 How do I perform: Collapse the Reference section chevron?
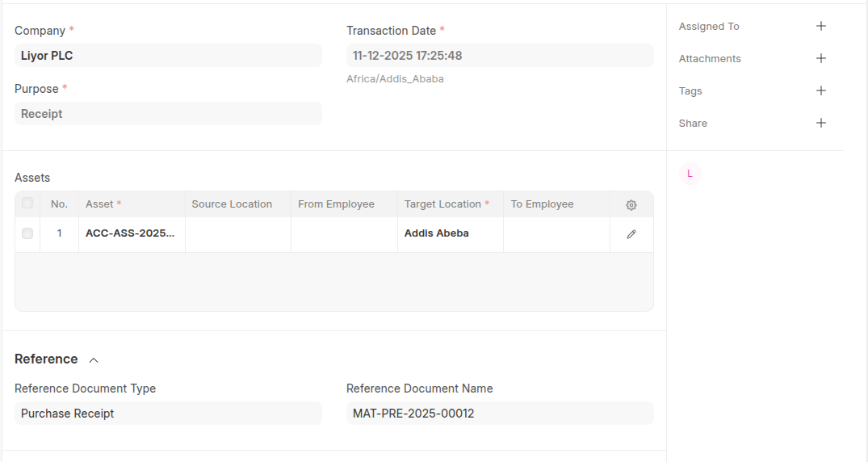[x=94, y=360]
